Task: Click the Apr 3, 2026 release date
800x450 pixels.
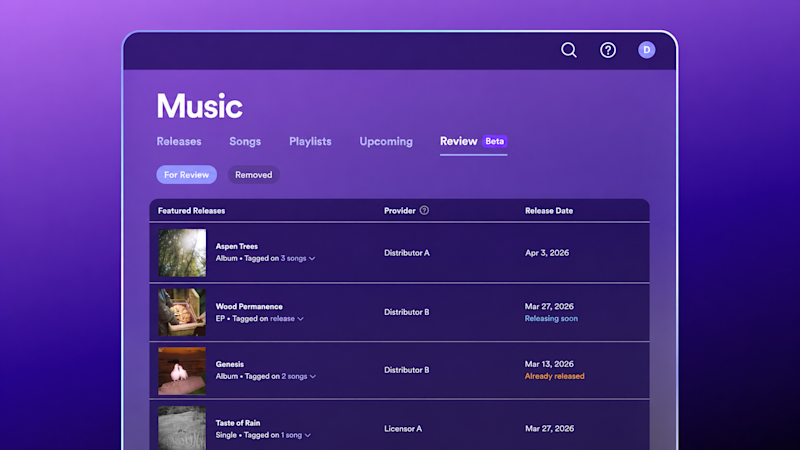Action: point(547,253)
